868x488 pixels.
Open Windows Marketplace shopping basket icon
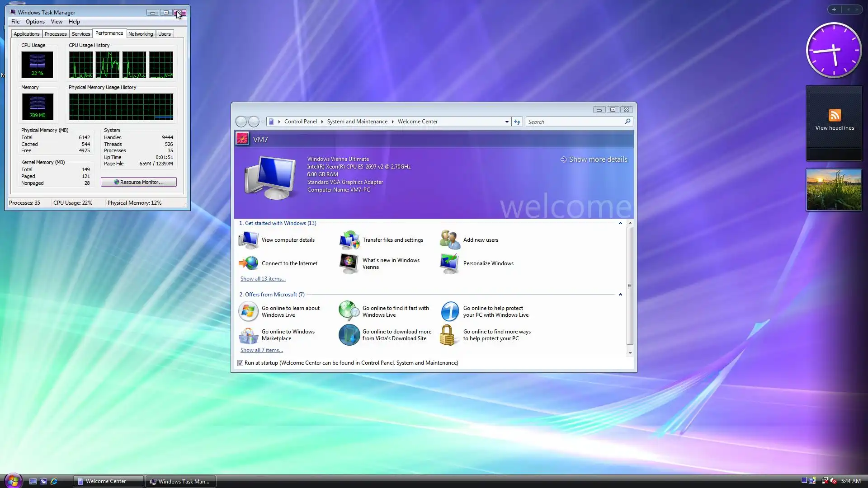(x=248, y=335)
